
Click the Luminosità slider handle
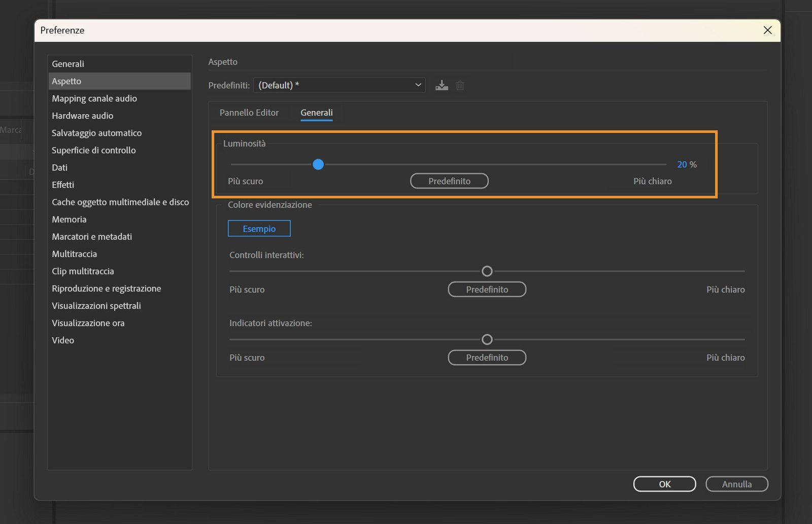coord(318,164)
